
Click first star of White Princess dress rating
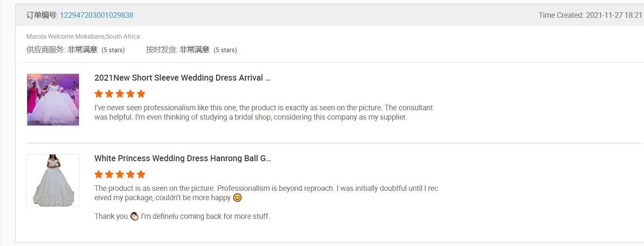click(x=98, y=174)
